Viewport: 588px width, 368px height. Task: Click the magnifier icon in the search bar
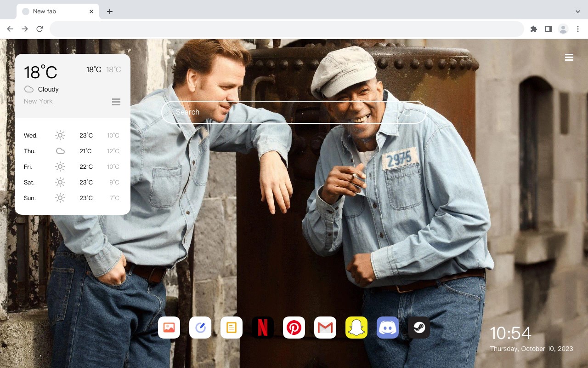407,112
